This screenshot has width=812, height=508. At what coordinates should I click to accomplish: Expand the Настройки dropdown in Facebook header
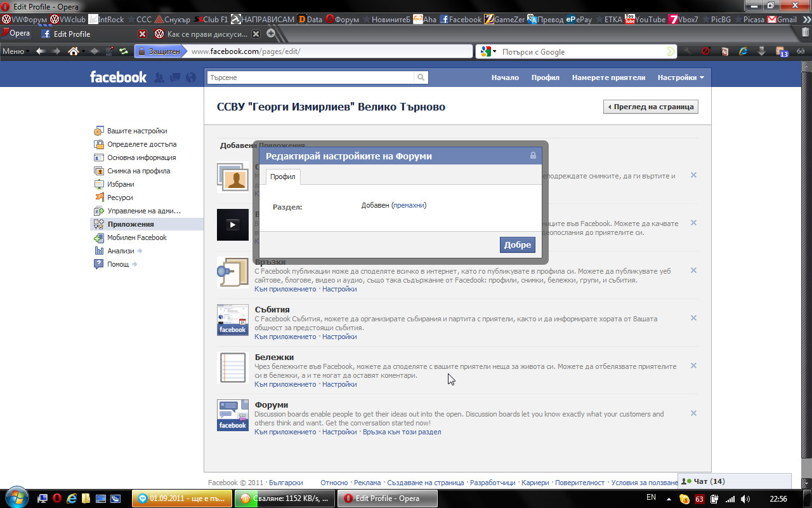coord(681,77)
